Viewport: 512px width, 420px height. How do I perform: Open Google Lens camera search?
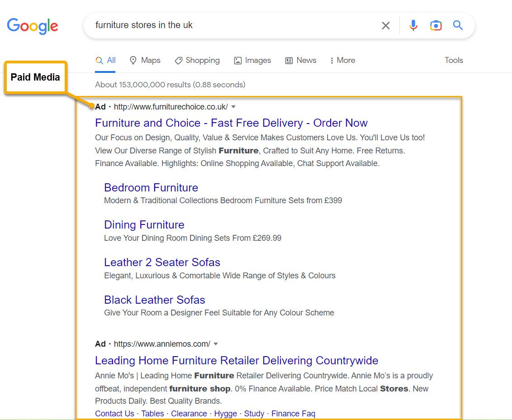click(x=436, y=25)
